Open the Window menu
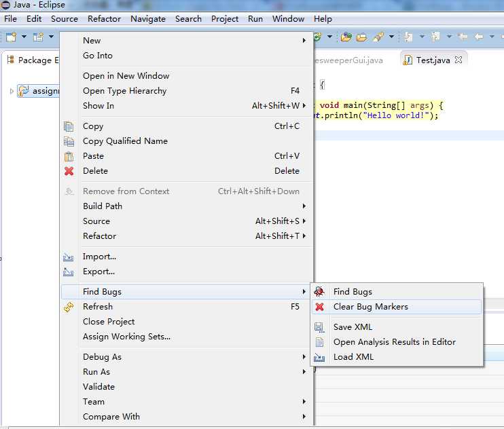The image size is (504, 429). (x=288, y=19)
